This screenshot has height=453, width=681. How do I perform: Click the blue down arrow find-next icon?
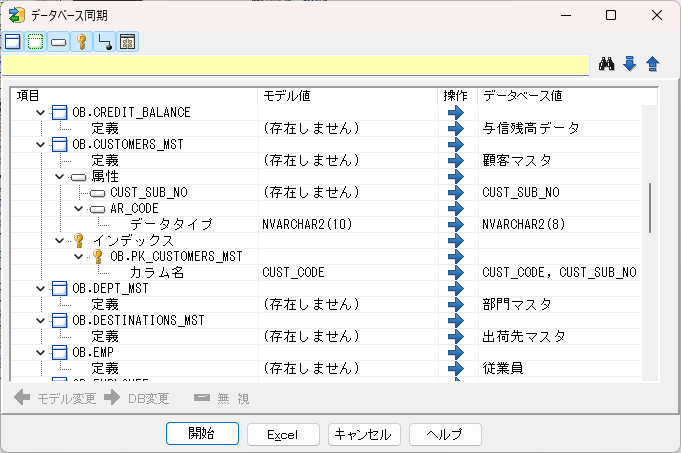[x=629, y=64]
